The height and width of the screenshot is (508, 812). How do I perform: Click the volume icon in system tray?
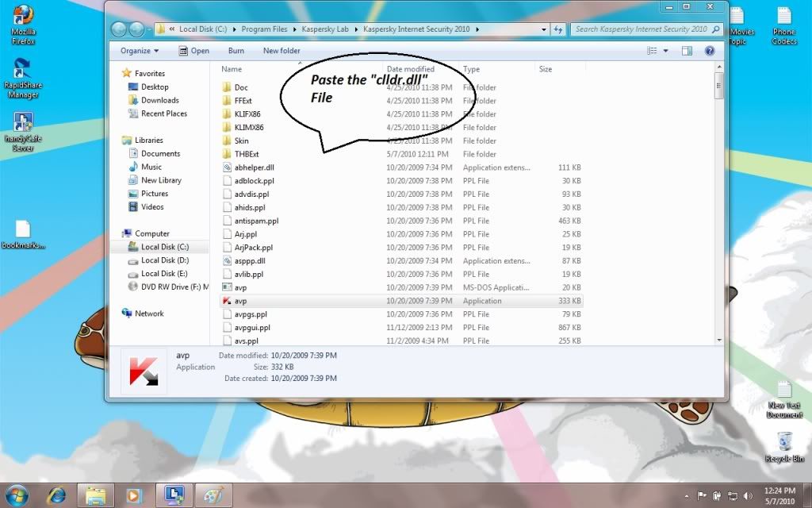pyautogui.click(x=748, y=495)
